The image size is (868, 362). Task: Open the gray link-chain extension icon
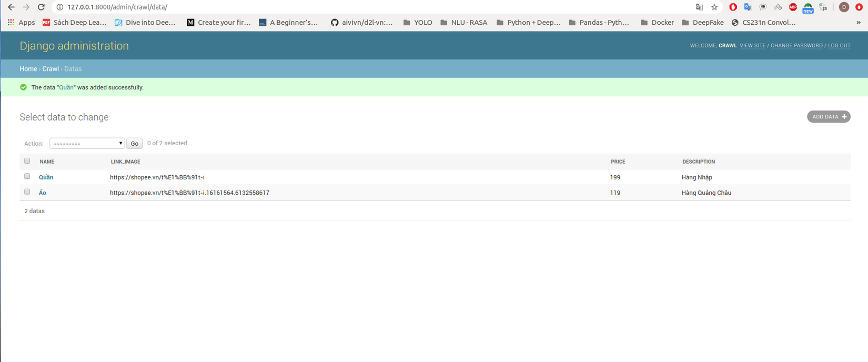pos(778,7)
